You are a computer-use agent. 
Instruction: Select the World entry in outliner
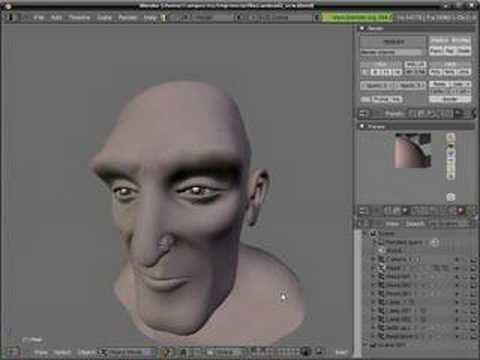click(394, 250)
